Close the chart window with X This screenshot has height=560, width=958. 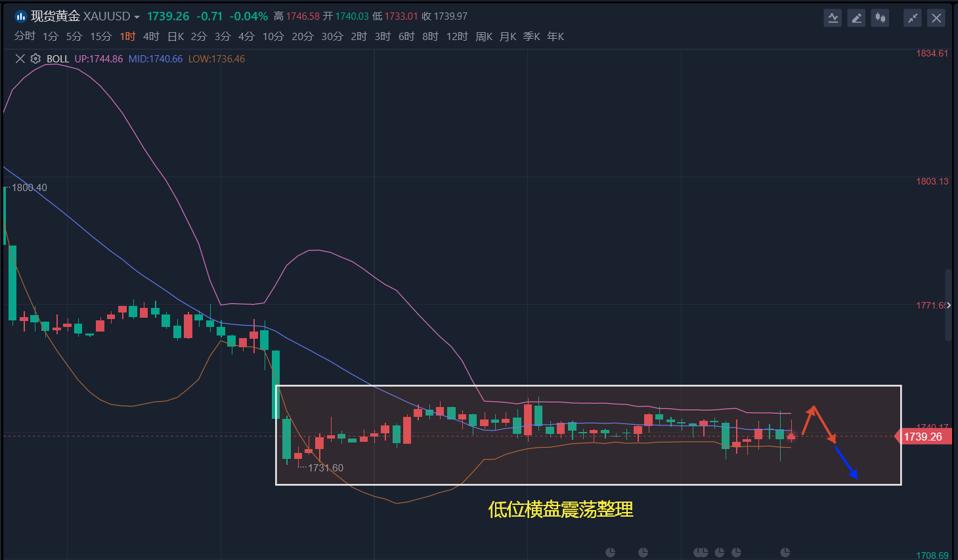[936, 18]
